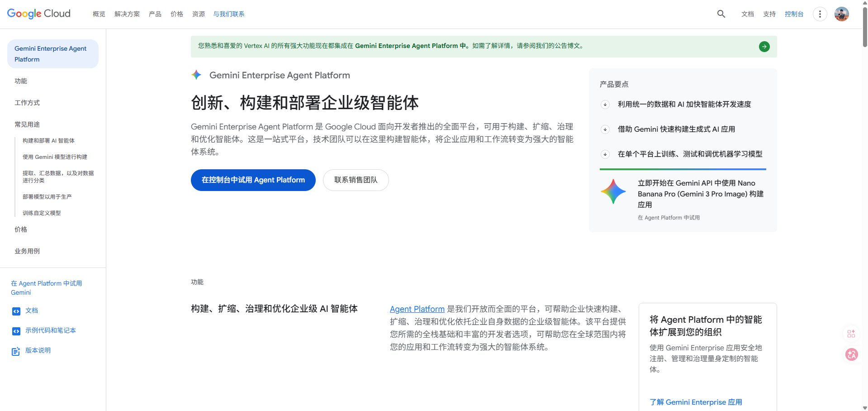The width and height of the screenshot is (868, 411).
Task: Open 构建和部署 AI 智能体 sidebar entry
Action: click(48, 141)
